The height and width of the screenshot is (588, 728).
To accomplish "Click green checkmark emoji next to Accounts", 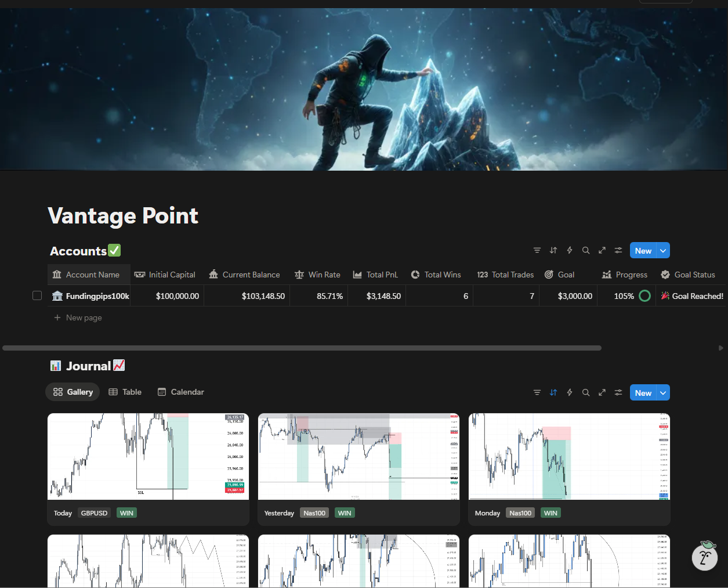I will click(114, 250).
